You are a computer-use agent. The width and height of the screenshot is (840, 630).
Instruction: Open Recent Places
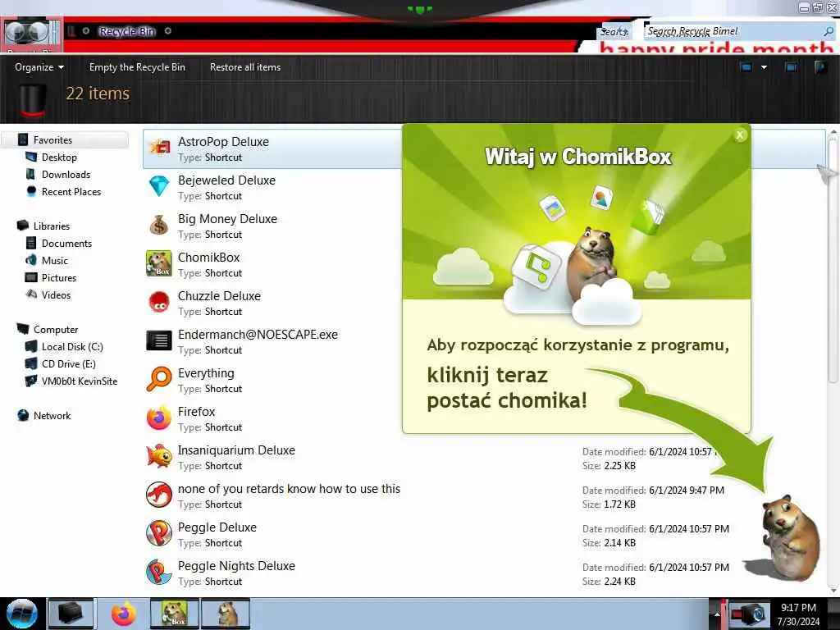pyautogui.click(x=71, y=192)
